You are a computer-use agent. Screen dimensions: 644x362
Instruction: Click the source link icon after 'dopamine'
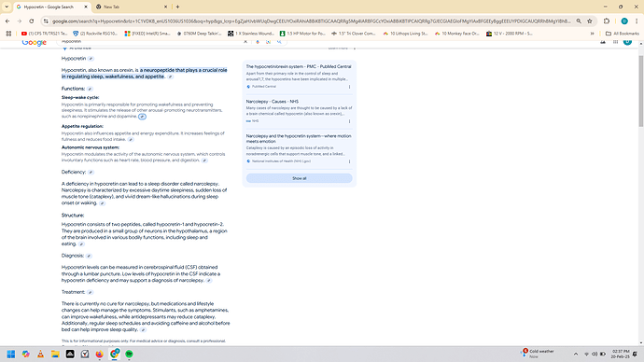(x=142, y=117)
